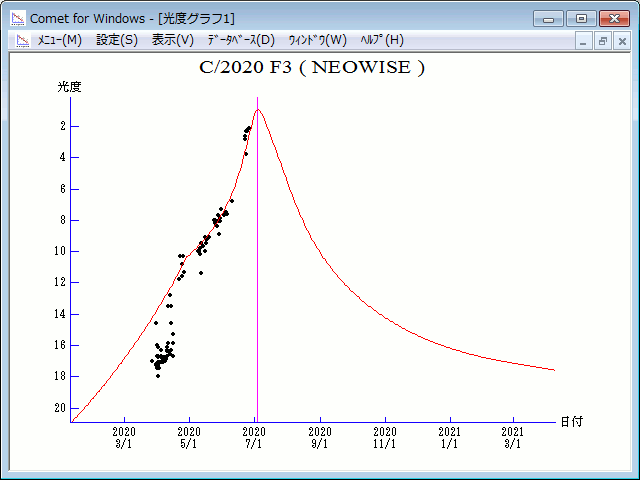This screenshot has width=640, height=480.
Task: Maximize the Comet for Windows window
Action: (x=581, y=18)
